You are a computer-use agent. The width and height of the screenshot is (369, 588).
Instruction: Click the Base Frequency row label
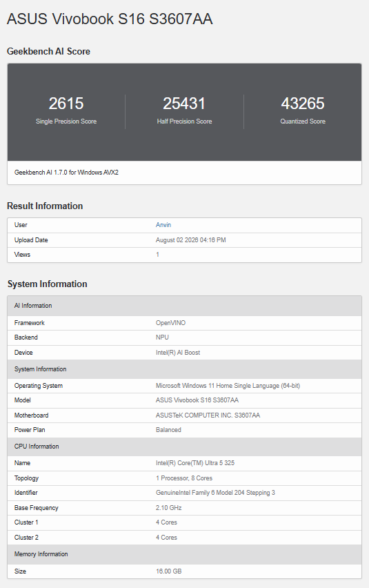tap(37, 508)
